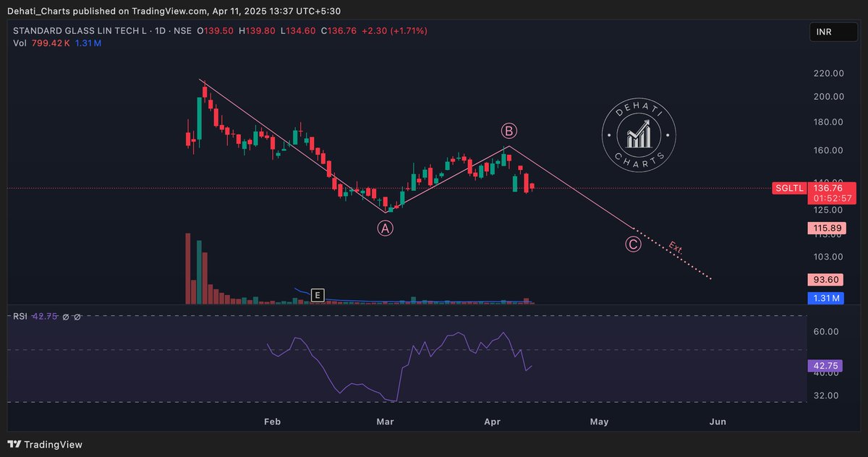This screenshot has height=457, width=868.
Task: Click the open value O139.50 in legend
Action: click(215, 31)
